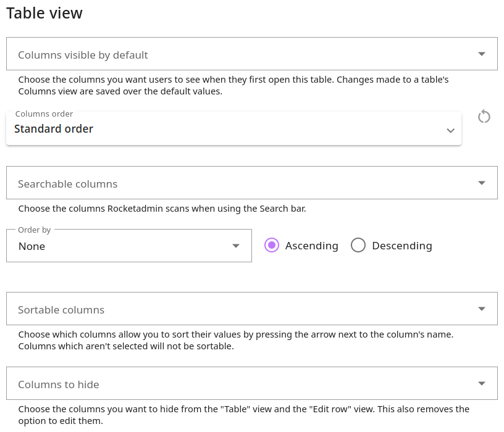Expand the Sortable columns dropdown
Screen dimensions: 504x432
click(x=247, y=309)
